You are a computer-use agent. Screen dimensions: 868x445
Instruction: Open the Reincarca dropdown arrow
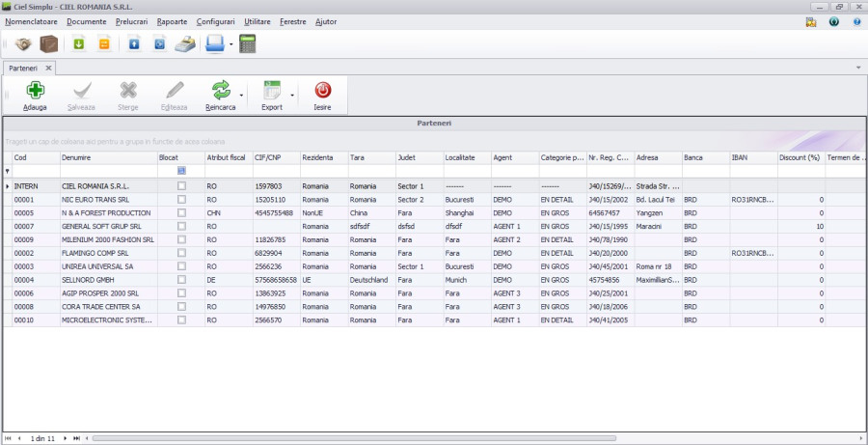[x=241, y=96]
